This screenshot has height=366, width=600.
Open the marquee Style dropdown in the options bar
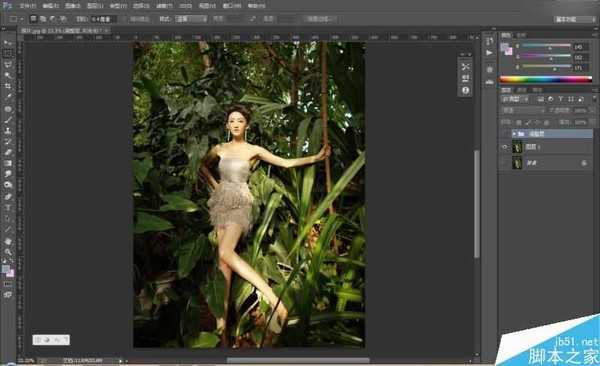[x=191, y=19]
